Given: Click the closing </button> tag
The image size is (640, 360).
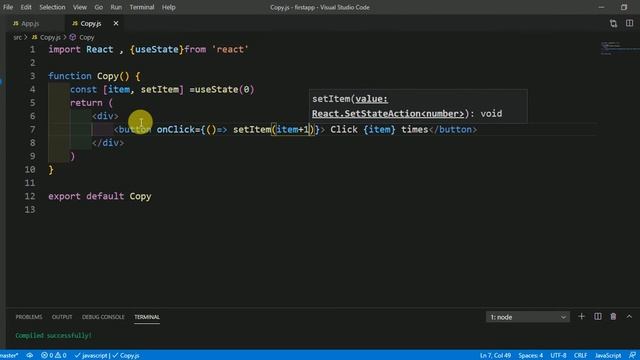Looking at the screenshot, I should click(453, 129).
